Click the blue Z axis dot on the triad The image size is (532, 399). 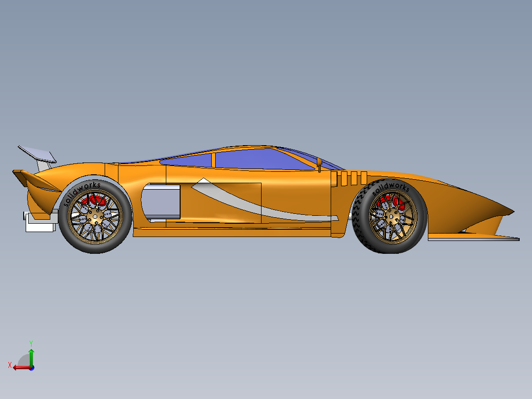(x=32, y=368)
